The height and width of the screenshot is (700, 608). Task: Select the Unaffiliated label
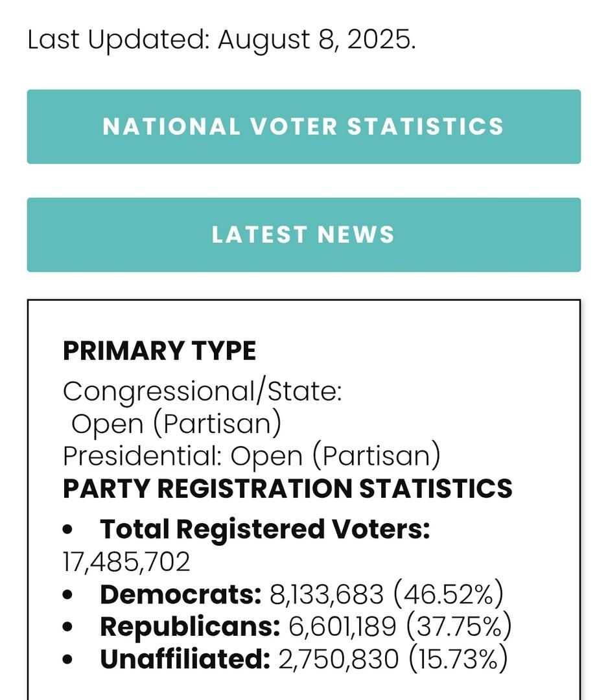coord(185,659)
